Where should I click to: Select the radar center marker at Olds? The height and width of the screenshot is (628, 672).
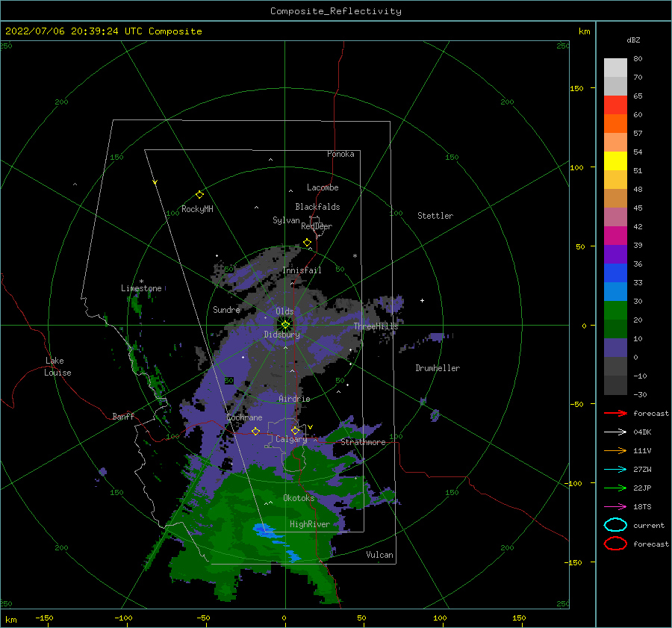click(x=285, y=325)
